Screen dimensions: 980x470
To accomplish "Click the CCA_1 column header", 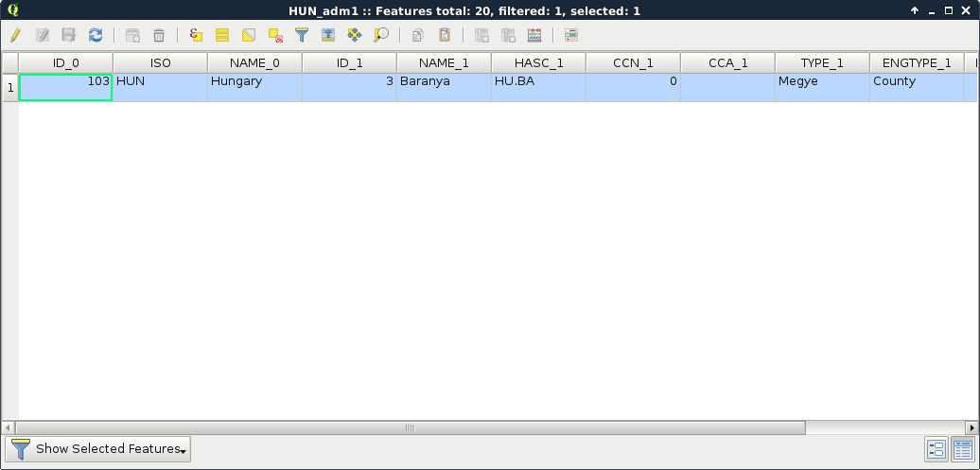I will coord(728,63).
